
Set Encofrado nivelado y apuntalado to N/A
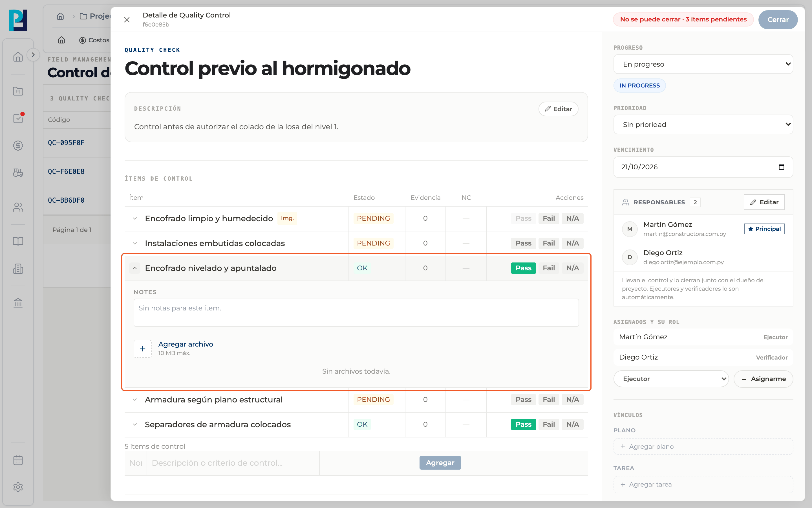click(572, 268)
